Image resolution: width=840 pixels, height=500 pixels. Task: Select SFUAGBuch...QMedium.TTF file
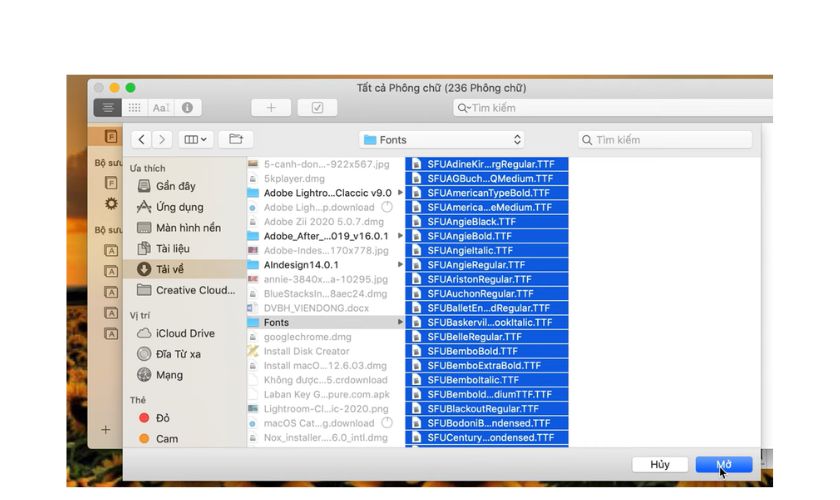[487, 178]
